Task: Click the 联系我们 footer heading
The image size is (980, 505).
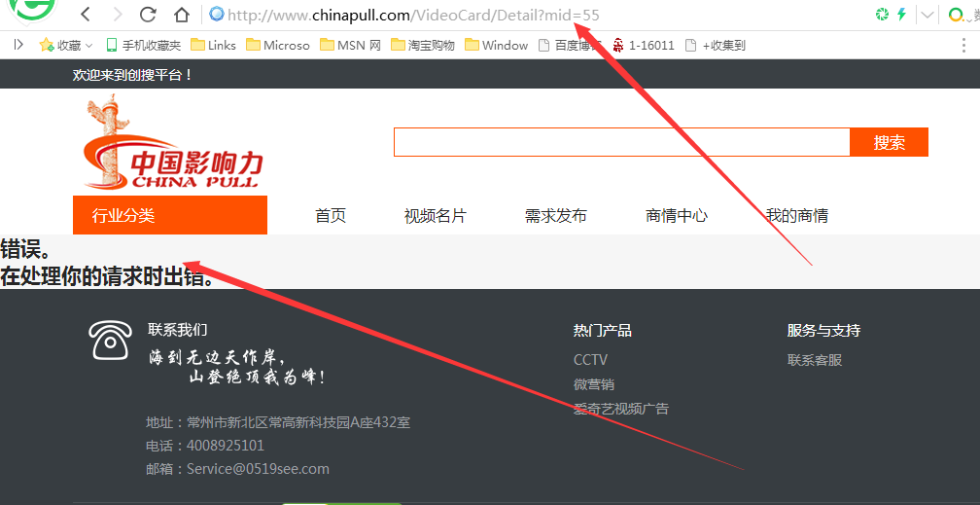Action: pos(178,329)
